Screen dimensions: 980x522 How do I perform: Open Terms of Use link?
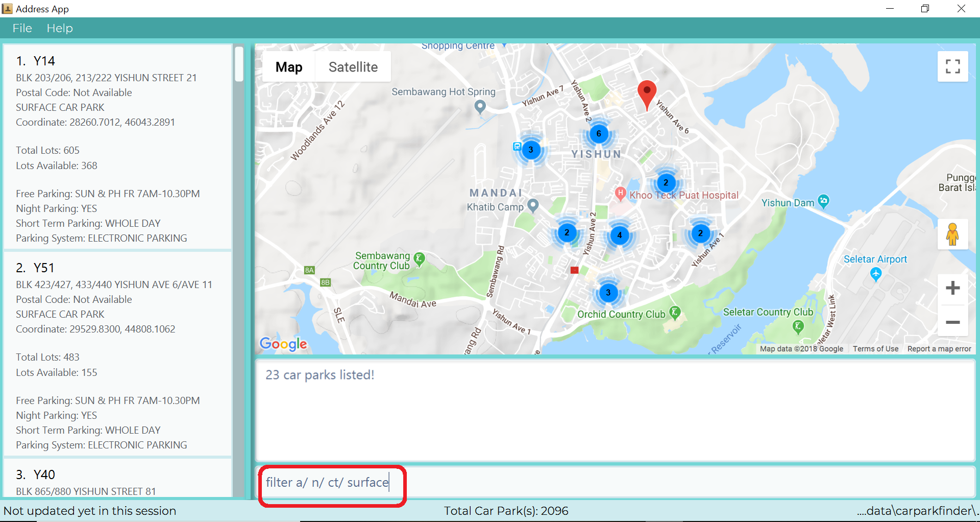(x=875, y=349)
